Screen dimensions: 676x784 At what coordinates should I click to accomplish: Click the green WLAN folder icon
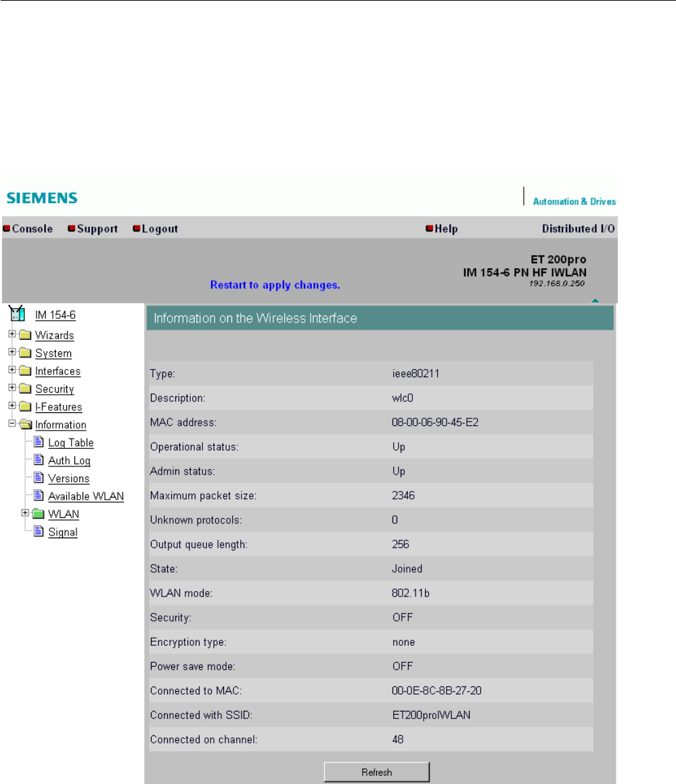coord(38,514)
